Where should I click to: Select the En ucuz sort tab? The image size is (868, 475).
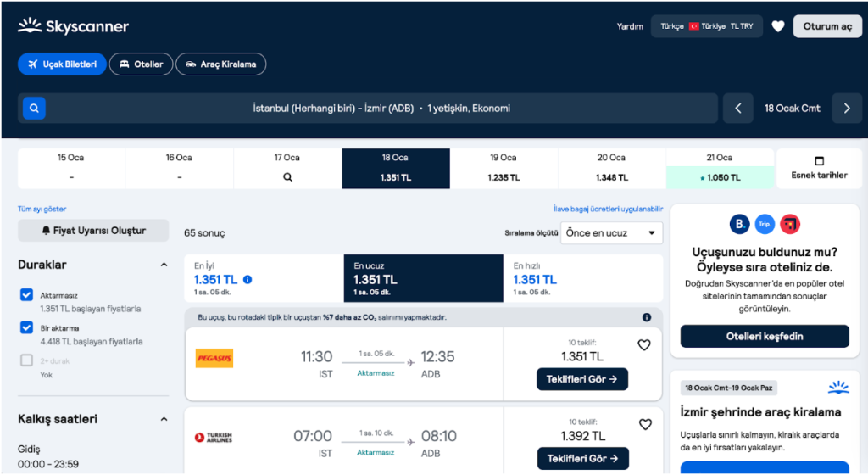pos(424,278)
